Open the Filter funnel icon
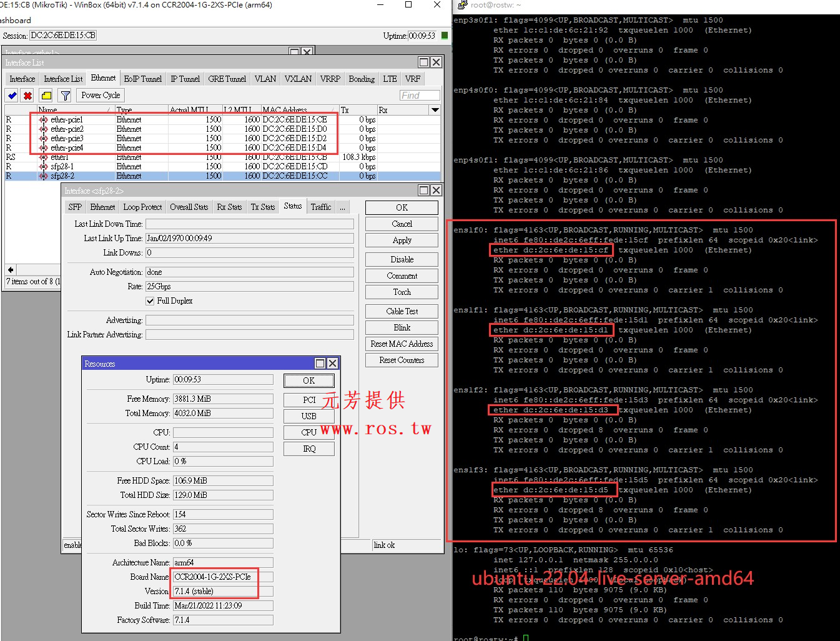 point(65,96)
